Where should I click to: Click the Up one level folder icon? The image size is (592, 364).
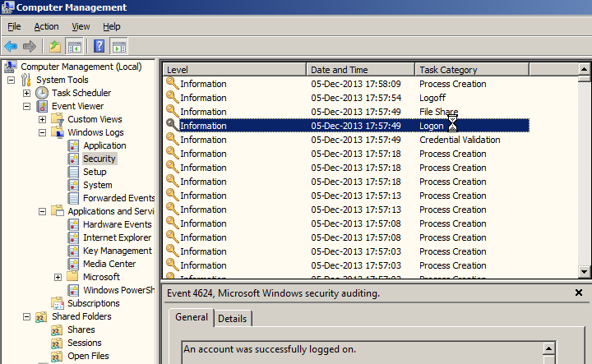(x=55, y=46)
